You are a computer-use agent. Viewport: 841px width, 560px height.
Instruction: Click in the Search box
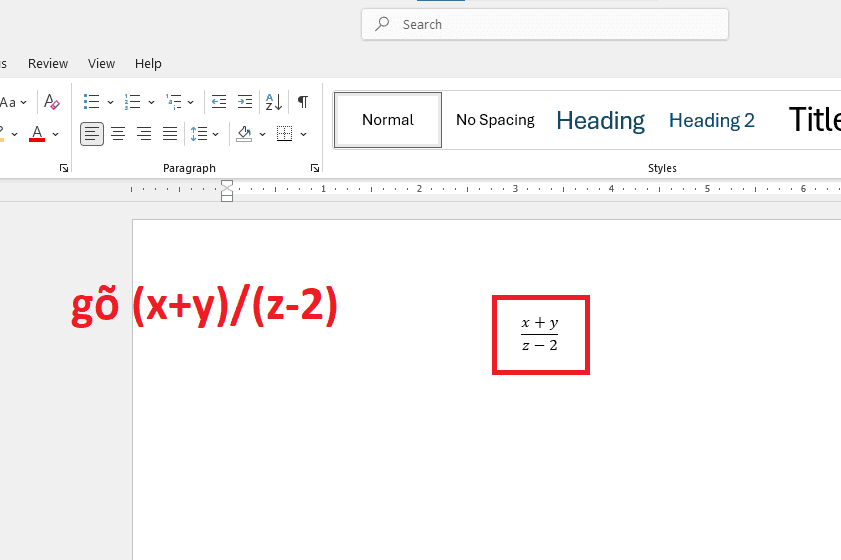(545, 24)
